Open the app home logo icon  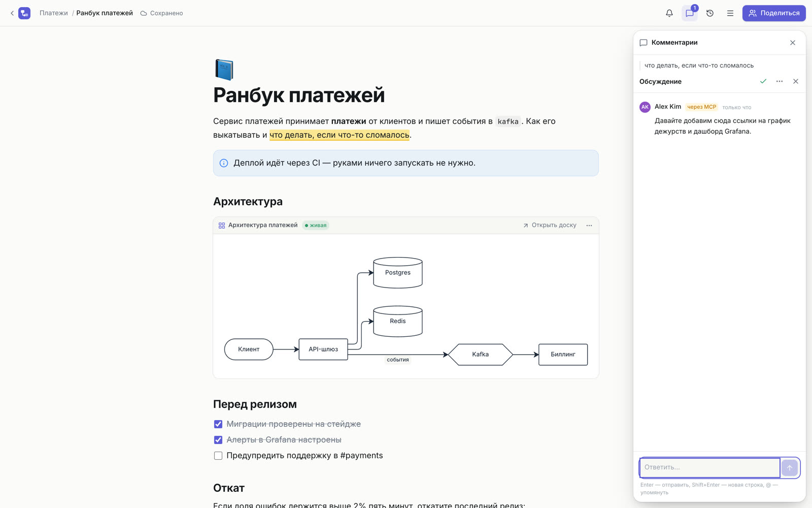[24, 13]
